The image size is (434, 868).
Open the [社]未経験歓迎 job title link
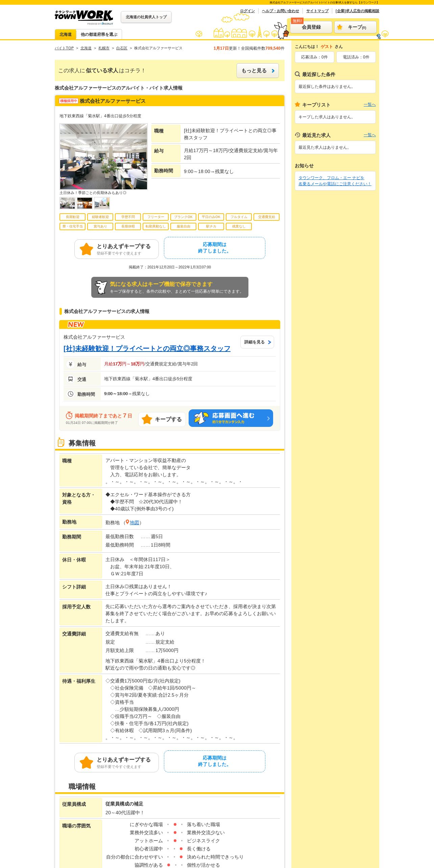147,348
